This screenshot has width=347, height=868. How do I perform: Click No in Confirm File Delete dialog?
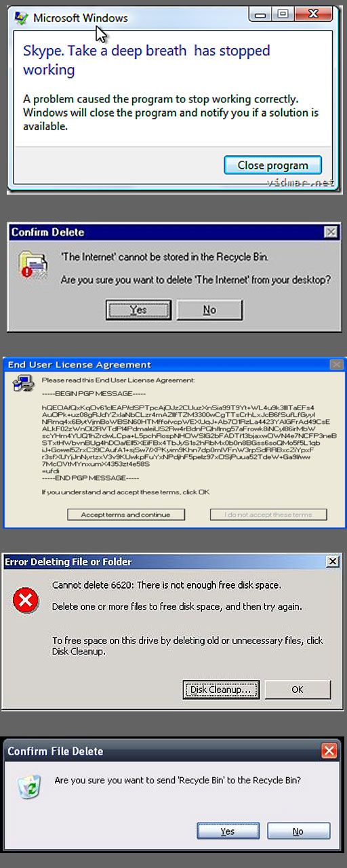coord(298,831)
